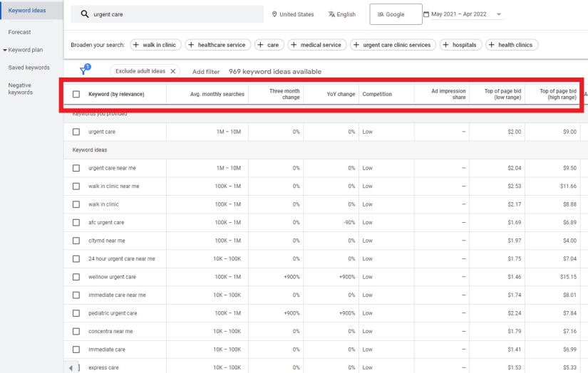Click $11.66 high range bid value
588x373 pixels.
tap(569, 186)
